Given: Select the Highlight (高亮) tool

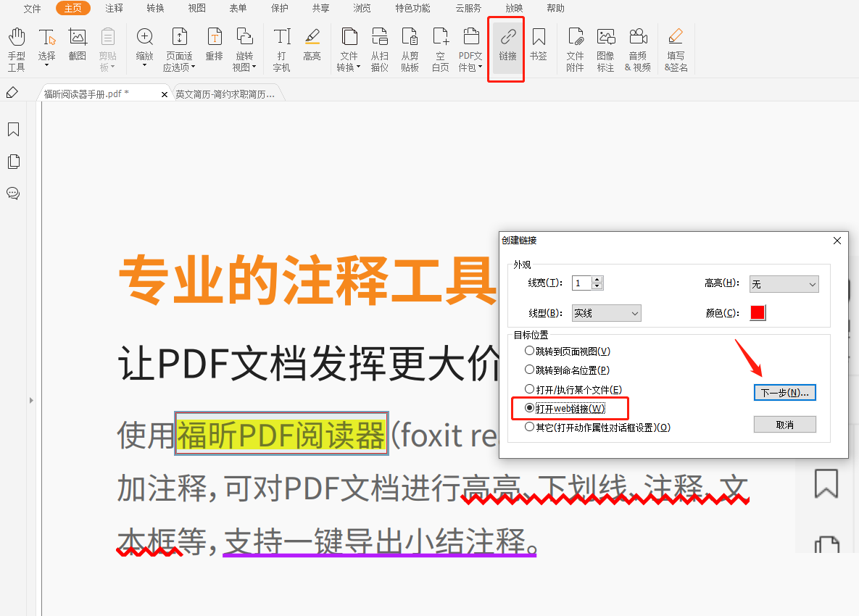Looking at the screenshot, I should [x=312, y=45].
